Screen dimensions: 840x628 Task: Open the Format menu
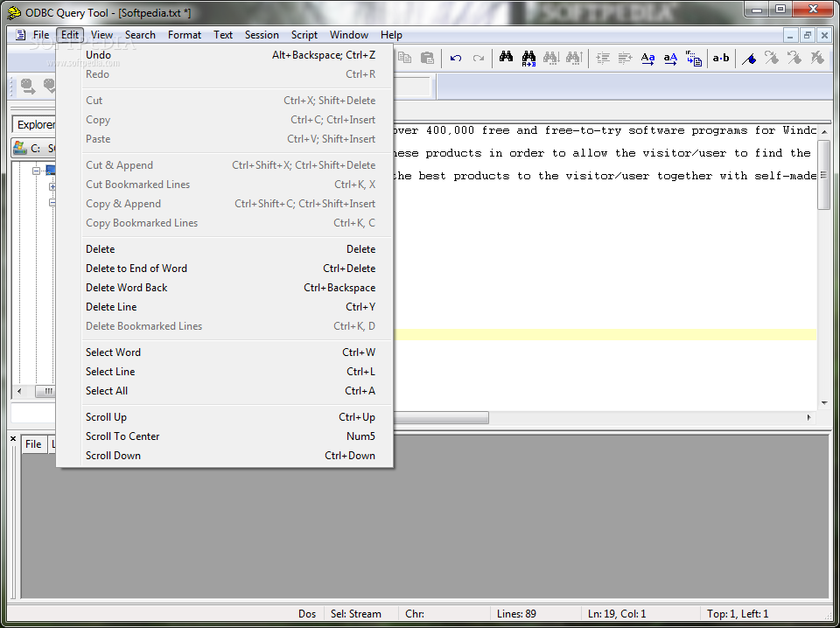185,35
